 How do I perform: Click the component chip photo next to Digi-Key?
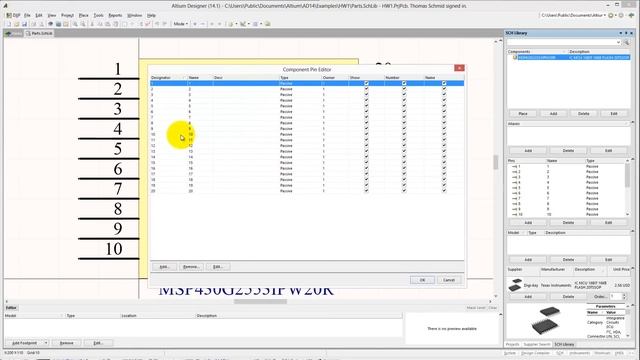tap(515, 285)
